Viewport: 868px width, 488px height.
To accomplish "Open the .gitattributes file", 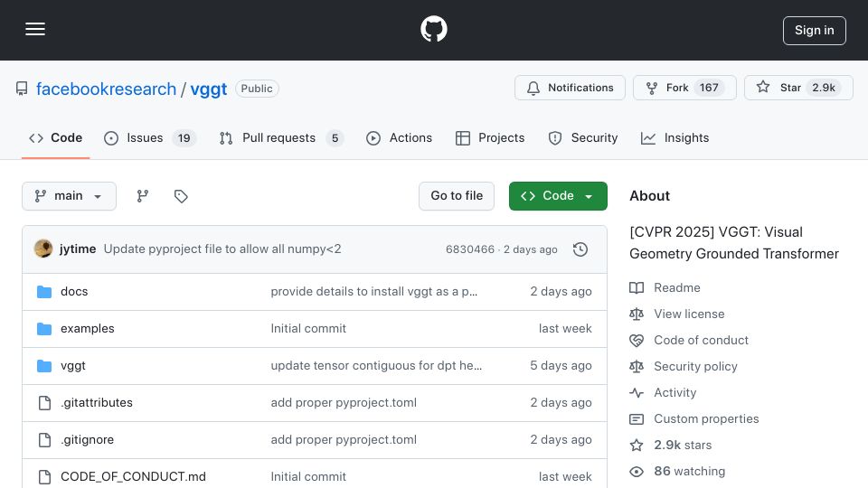I will click(97, 403).
